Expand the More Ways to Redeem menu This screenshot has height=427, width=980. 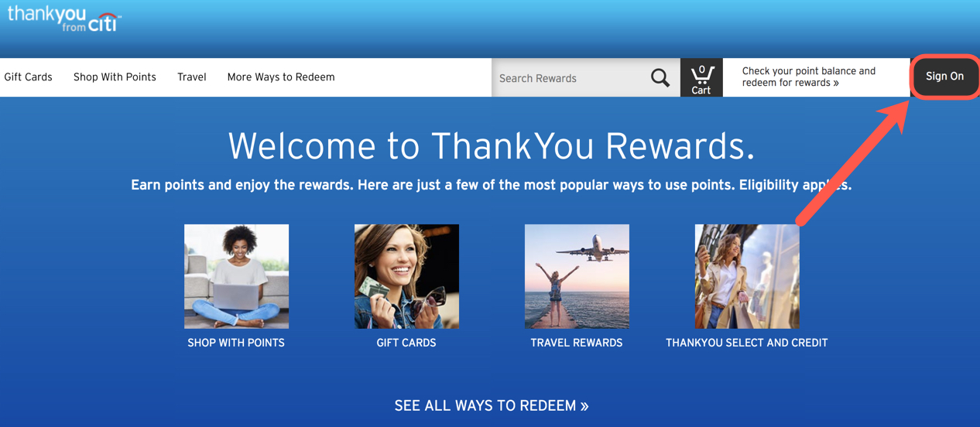click(x=281, y=77)
